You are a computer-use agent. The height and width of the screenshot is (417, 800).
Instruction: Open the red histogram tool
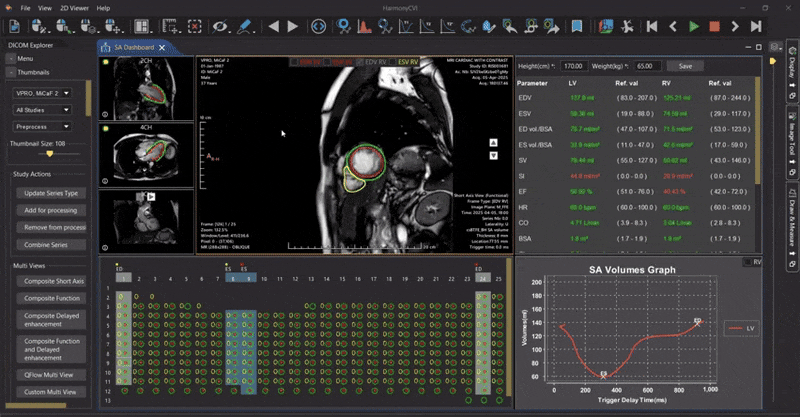(364, 26)
